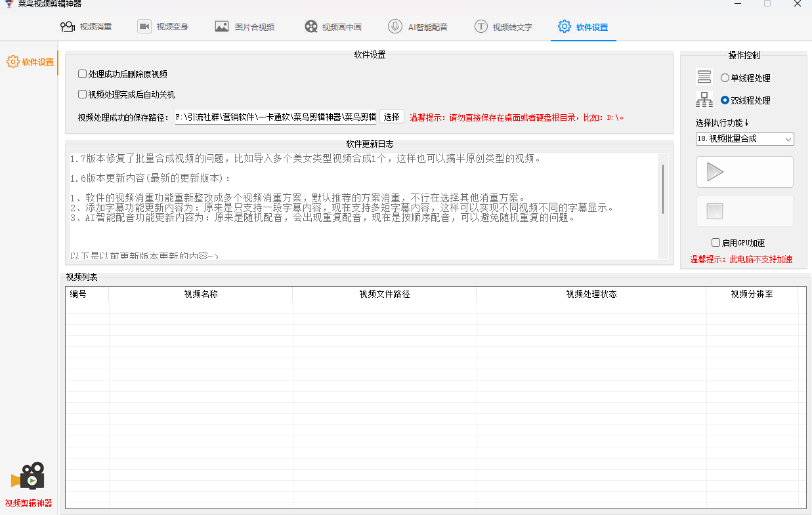Select 单线程处理 radio button

point(725,78)
